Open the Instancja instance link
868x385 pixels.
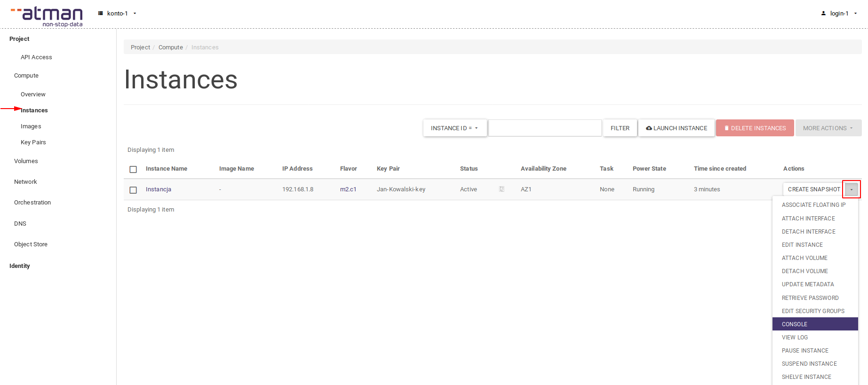click(159, 189)
